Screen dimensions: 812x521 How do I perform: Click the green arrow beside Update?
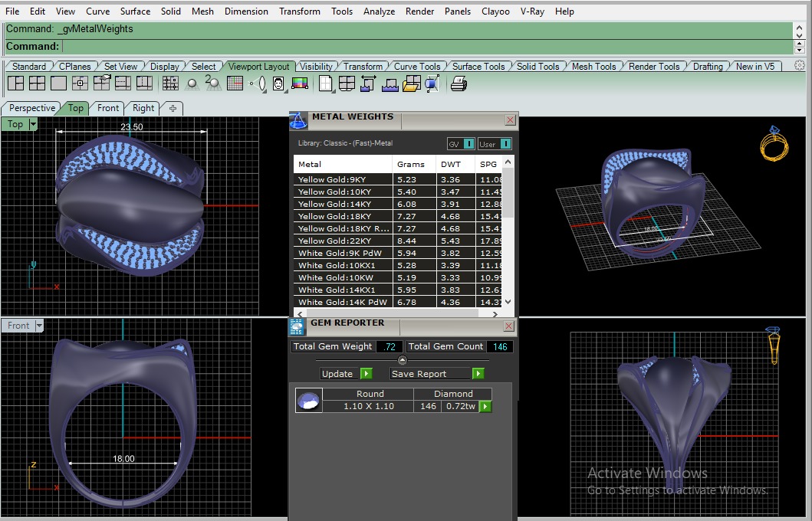click(x=366, y=374)
